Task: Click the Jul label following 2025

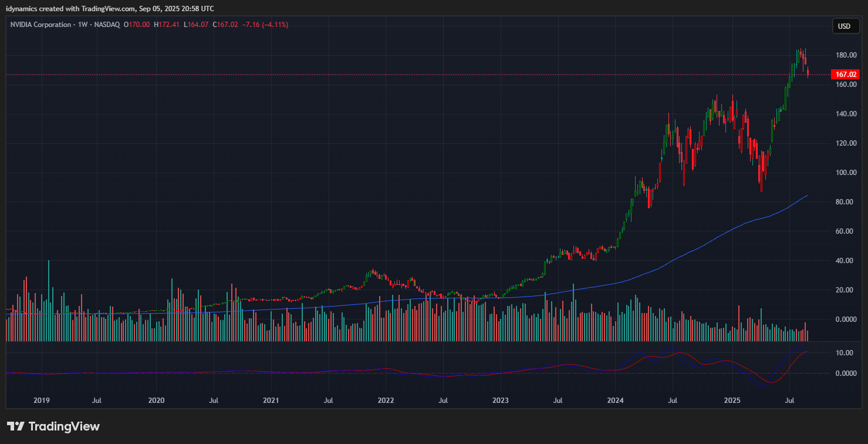Action: click(x=790, y=401)
